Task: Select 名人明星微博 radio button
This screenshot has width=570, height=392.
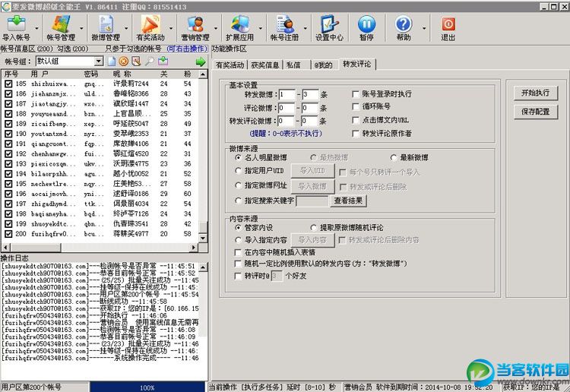Action: click(x=238, y=158)
